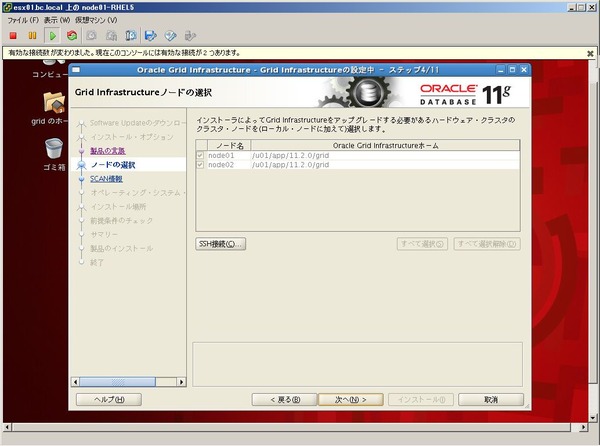Screen dimensions: 600x446
Task: Click すべて選択(S) button
Action: [x=422, y=244]
